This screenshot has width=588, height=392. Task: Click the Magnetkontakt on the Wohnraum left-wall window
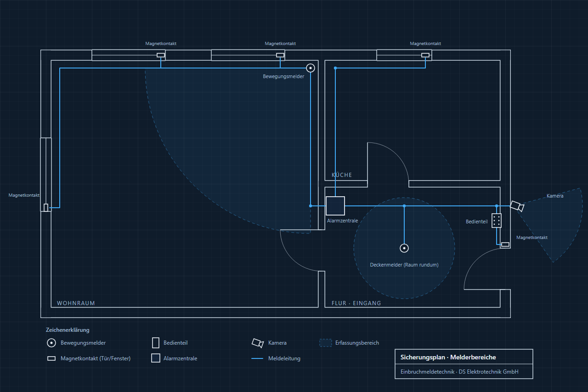pyautogui.click(x=46, y=208)
